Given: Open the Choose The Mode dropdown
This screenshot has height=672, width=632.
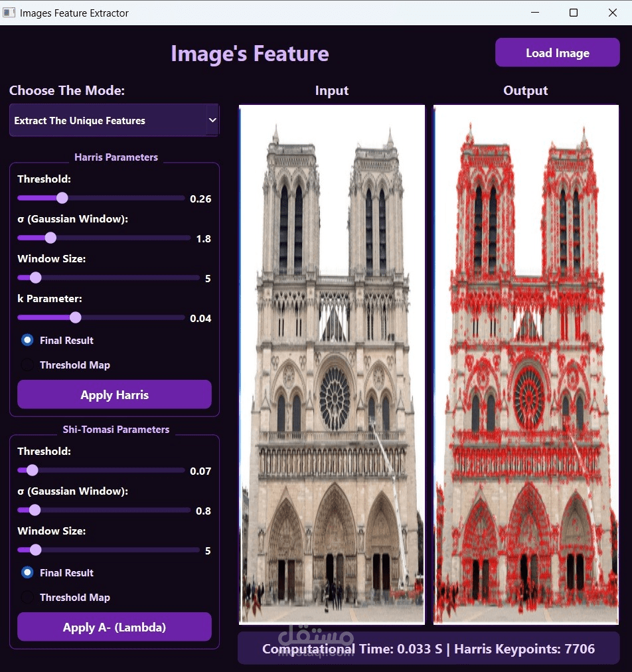Looking at the screenshot, I should [x=114, y=120].
